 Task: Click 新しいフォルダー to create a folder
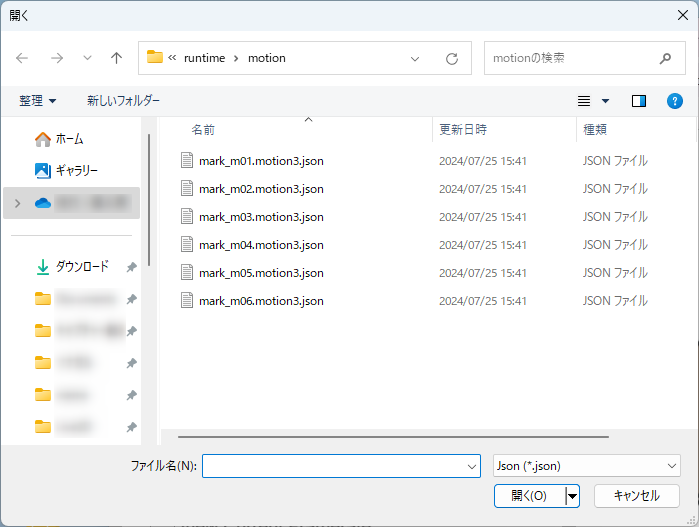123,101
